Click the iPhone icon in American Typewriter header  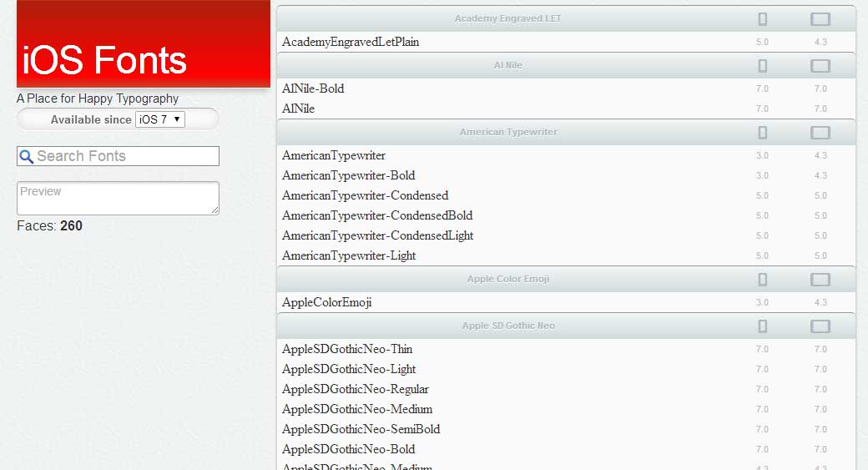tap(762, 133)
